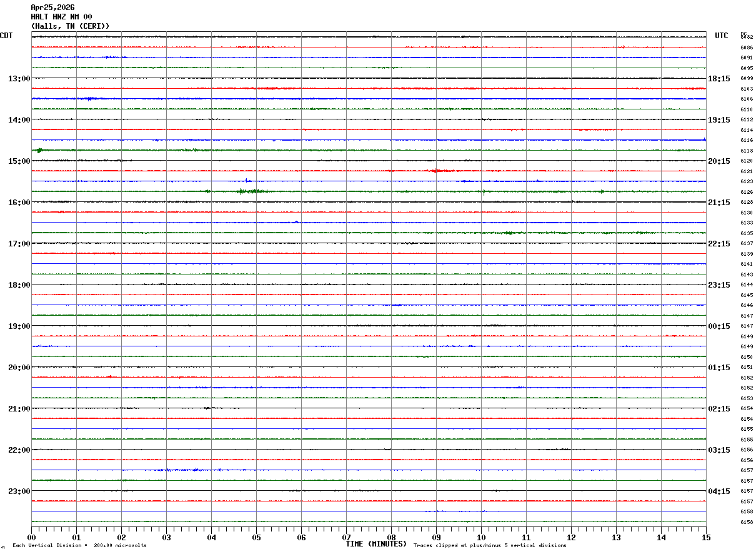
Task: Click the DC offset value 6150
Action: (747, 357)
